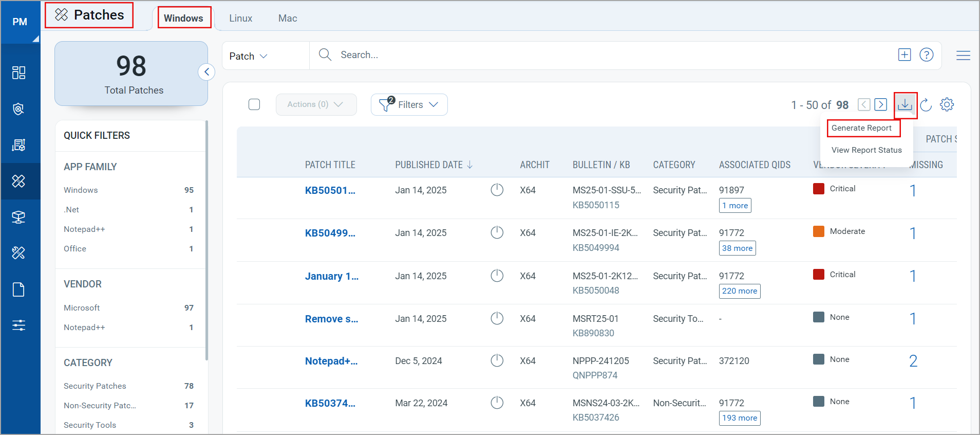Refresh the patch list
980x435 pixels.
(926, 105)
